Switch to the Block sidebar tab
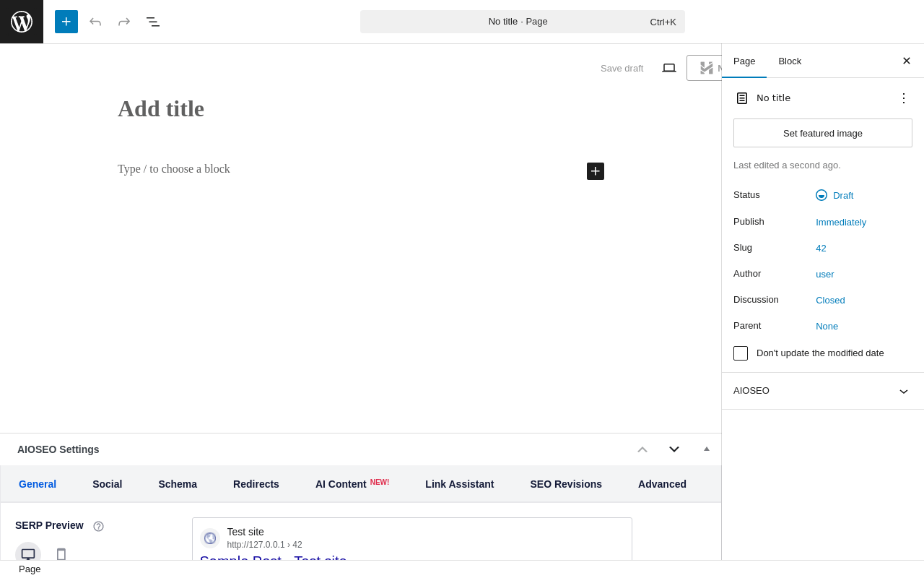Screen dimensions: 924x578 (x=790, y=61)
